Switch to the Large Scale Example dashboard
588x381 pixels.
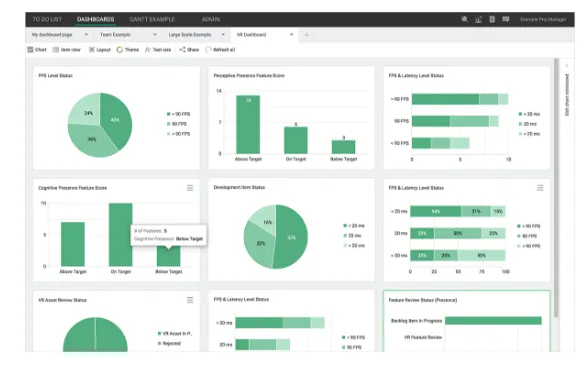(190, 34)
